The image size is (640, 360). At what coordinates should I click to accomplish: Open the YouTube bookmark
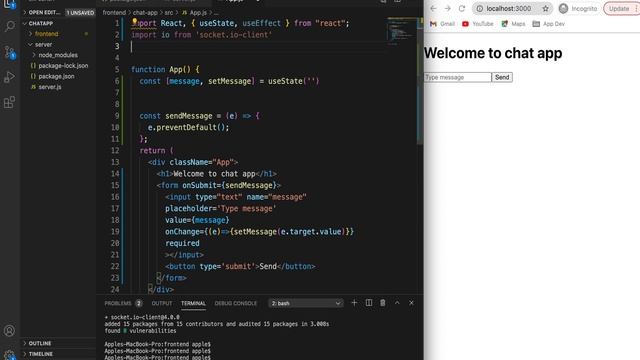click(478, 24)
